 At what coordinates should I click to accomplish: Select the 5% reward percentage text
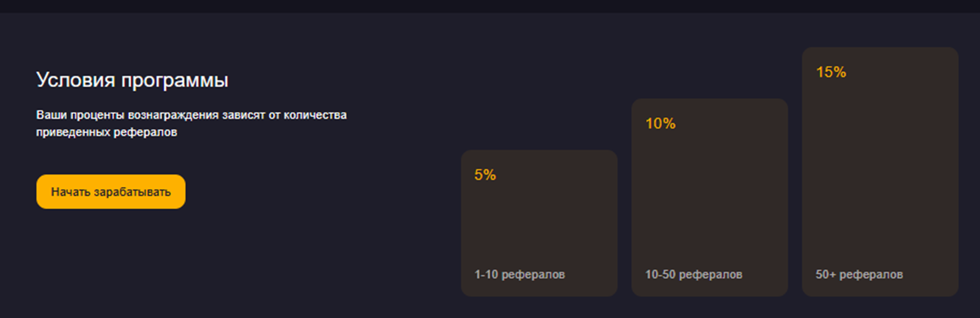pos(485,175)
